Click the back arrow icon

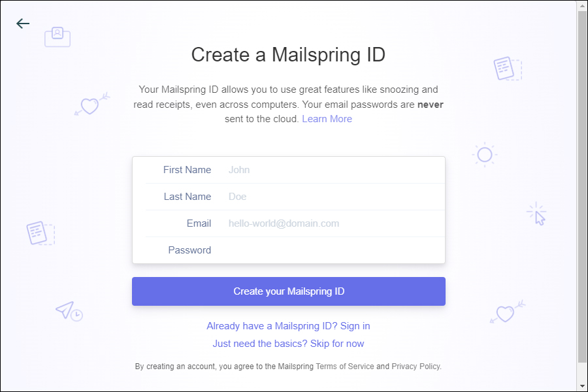pos(23,24)
